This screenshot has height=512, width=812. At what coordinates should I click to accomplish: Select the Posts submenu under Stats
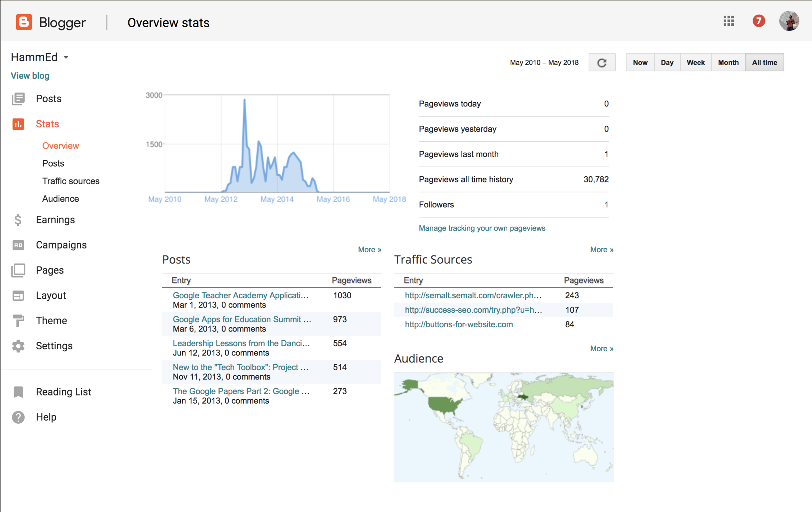coord(53,164)
